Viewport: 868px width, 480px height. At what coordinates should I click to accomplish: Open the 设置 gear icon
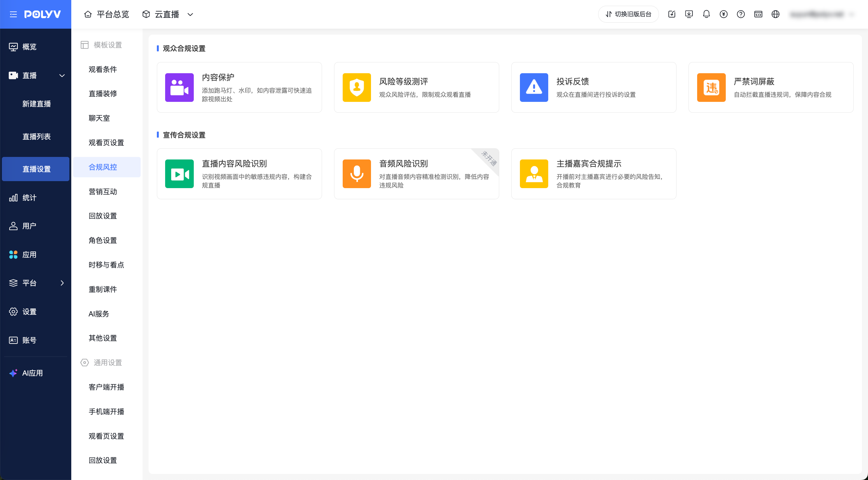pos(13,312)
